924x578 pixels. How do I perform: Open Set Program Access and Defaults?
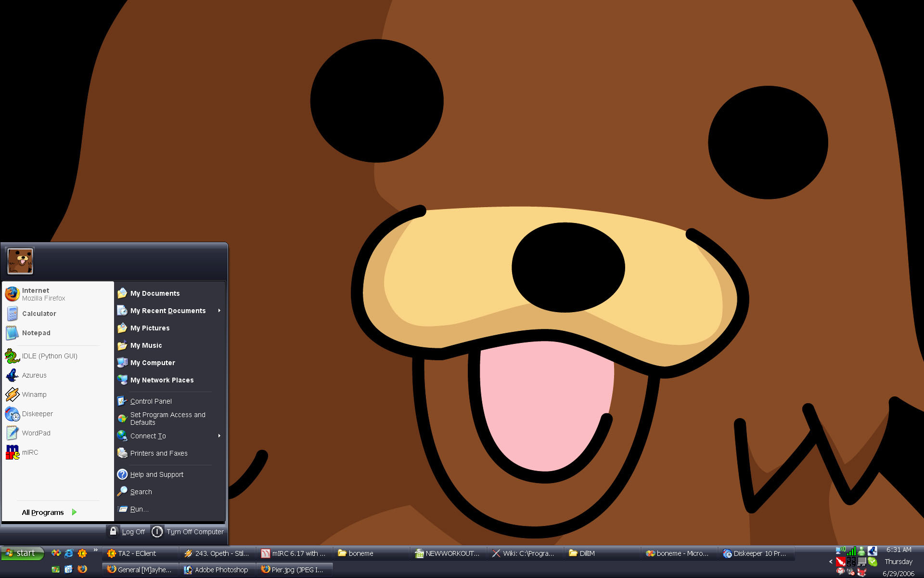(170, 419)
